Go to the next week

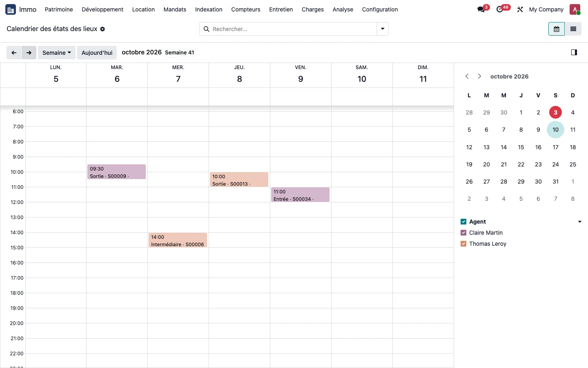[29, 53]
